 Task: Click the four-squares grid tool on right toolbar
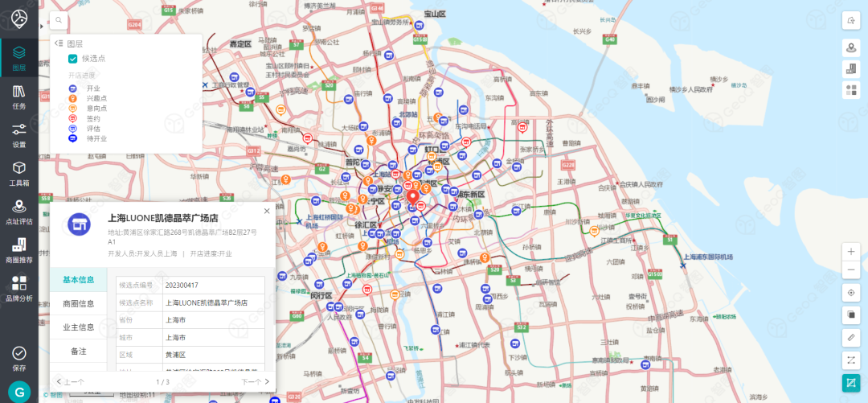[850, 89]
